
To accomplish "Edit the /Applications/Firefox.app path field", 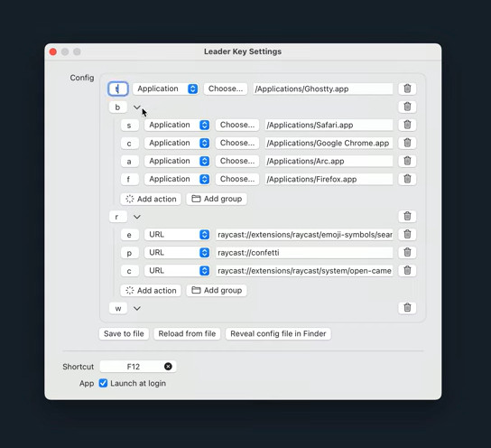I will [329, 179].
